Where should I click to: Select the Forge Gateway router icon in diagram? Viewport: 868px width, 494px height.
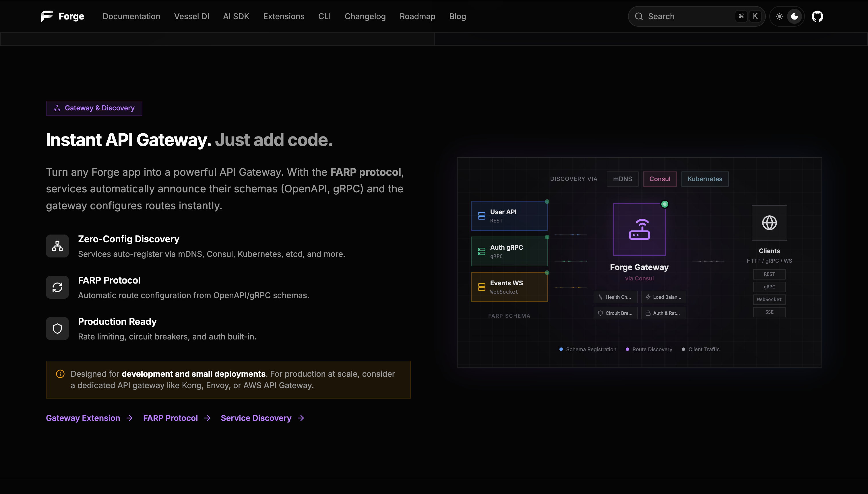point(639,229)
